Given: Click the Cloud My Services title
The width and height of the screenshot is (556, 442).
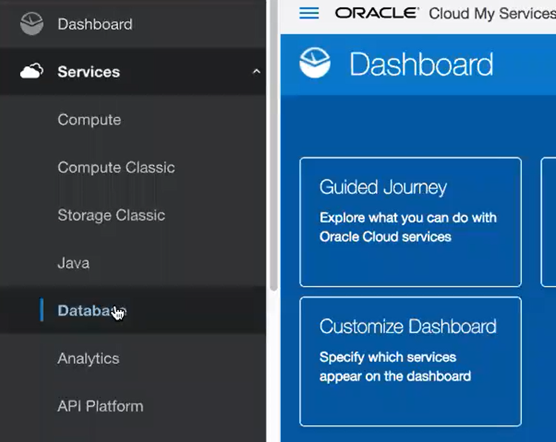Looking at the screenshot, I should (x=492, y=14).
